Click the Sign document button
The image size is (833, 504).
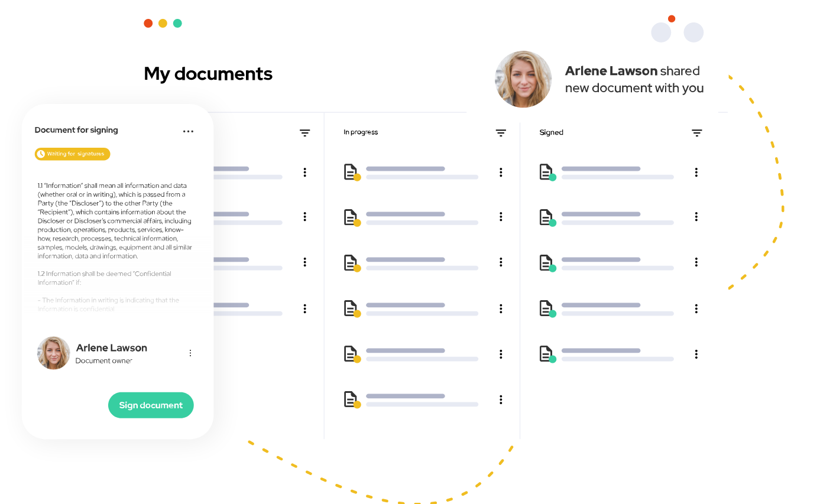point(151,405)
